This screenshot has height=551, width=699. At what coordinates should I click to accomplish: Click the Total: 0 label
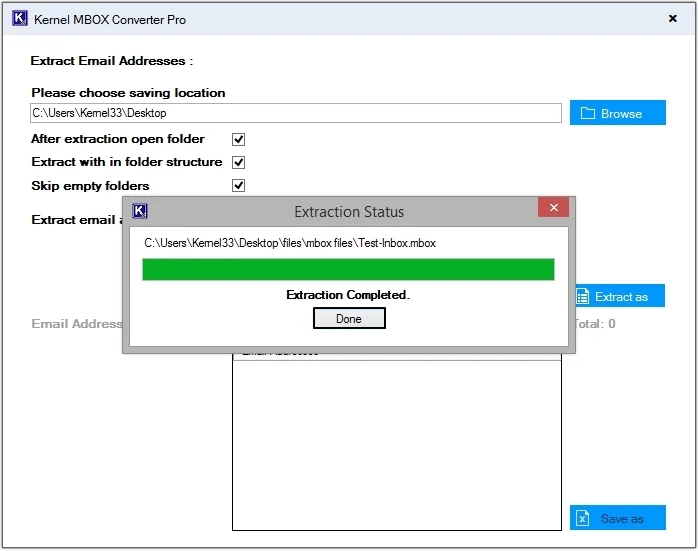596,324
